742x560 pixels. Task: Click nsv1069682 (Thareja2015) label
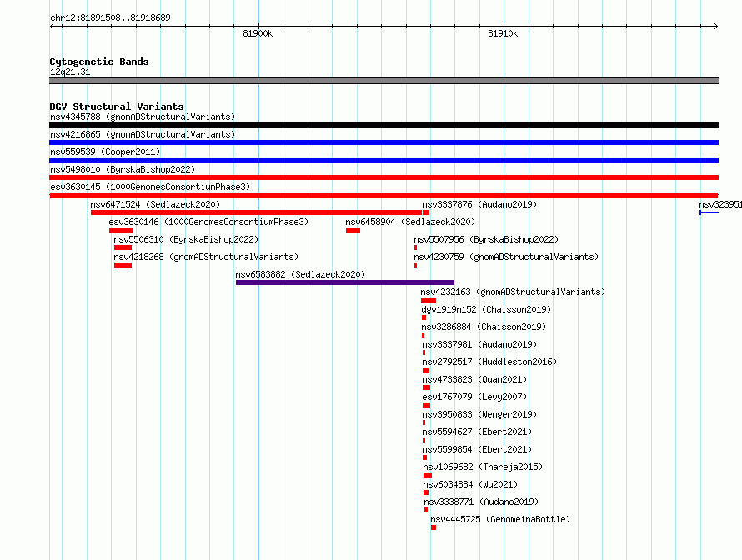point(483,467)
